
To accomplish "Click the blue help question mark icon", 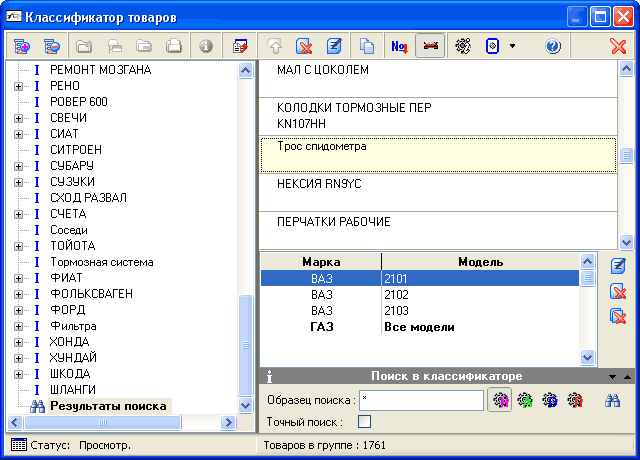I will (x=553, y=46).
